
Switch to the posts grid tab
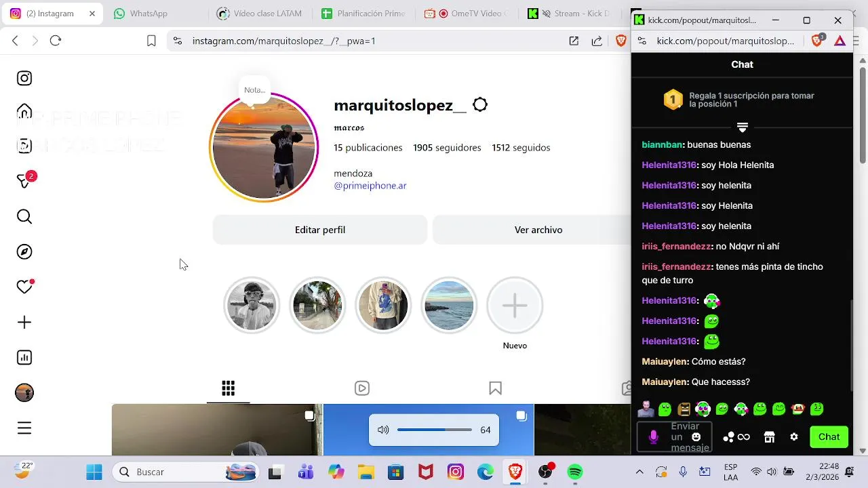point(229,388)
